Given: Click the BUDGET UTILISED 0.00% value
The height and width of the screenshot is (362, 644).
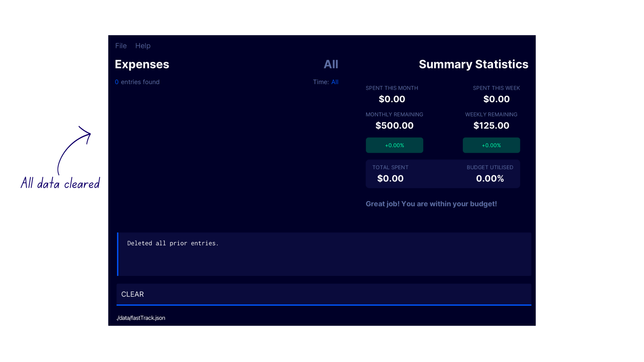Looking at the screenshot, I should [x=490, y=179].
